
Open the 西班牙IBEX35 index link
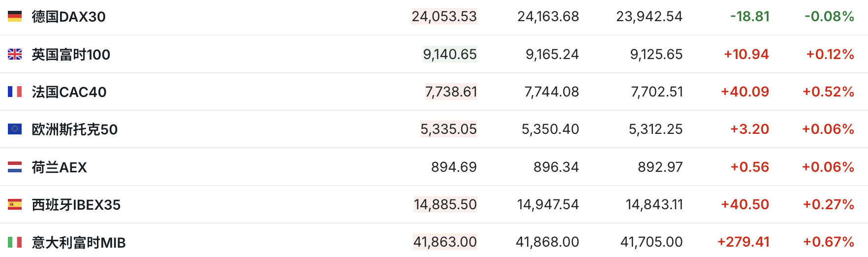76,205
